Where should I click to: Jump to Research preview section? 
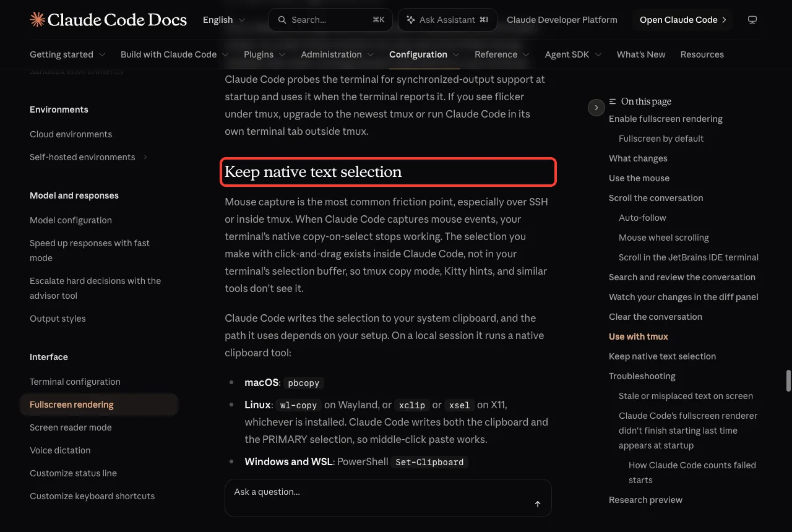click(x=645, y=500)
